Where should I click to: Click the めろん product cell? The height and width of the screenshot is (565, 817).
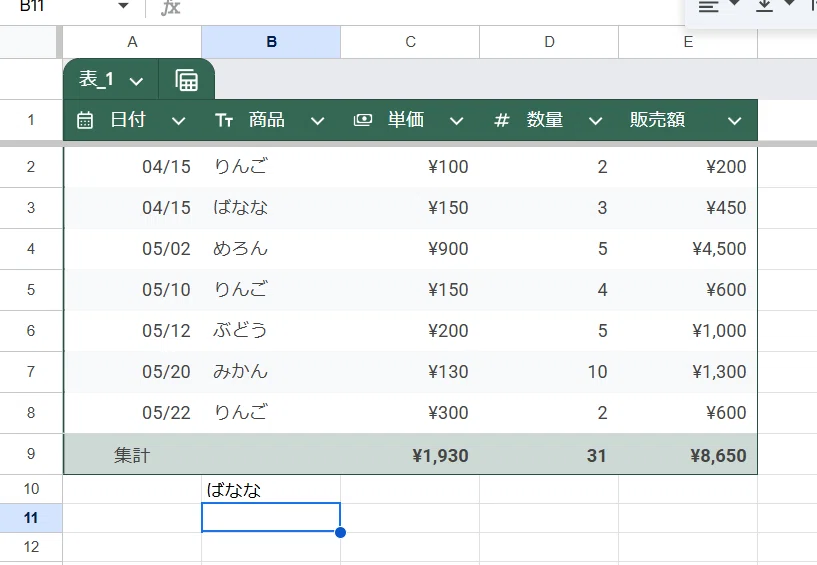[271, 249]
